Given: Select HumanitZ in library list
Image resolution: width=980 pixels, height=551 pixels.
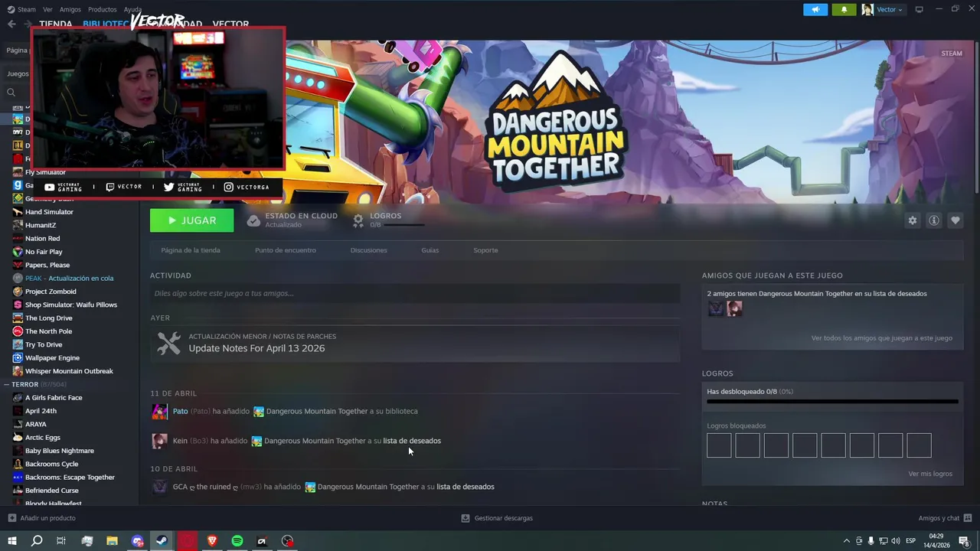Looking at the screenshot, I should click(x=41, y=225).
